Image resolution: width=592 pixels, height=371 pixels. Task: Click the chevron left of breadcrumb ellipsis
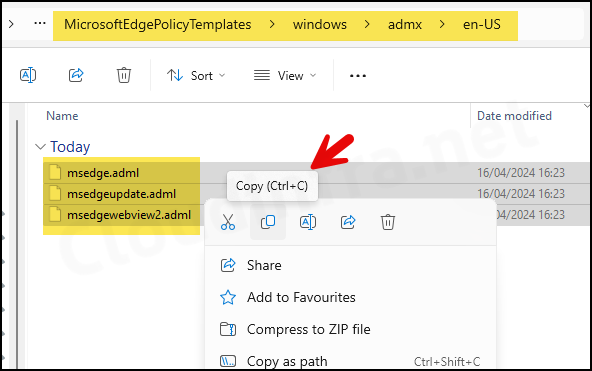click(11, 24)
